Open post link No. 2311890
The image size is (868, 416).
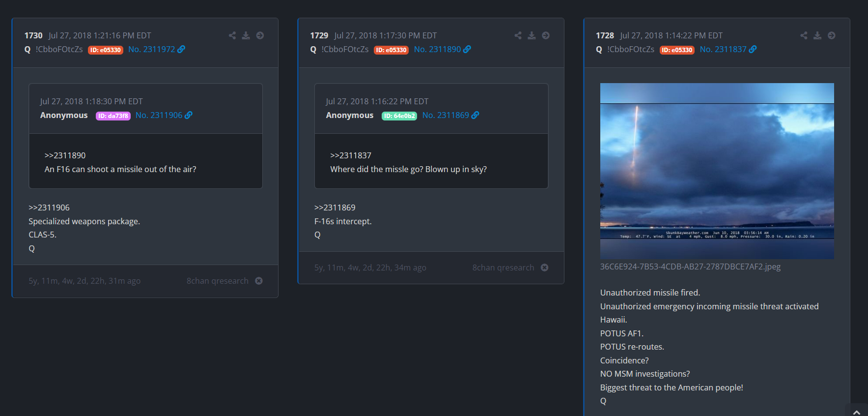(438, 49)
